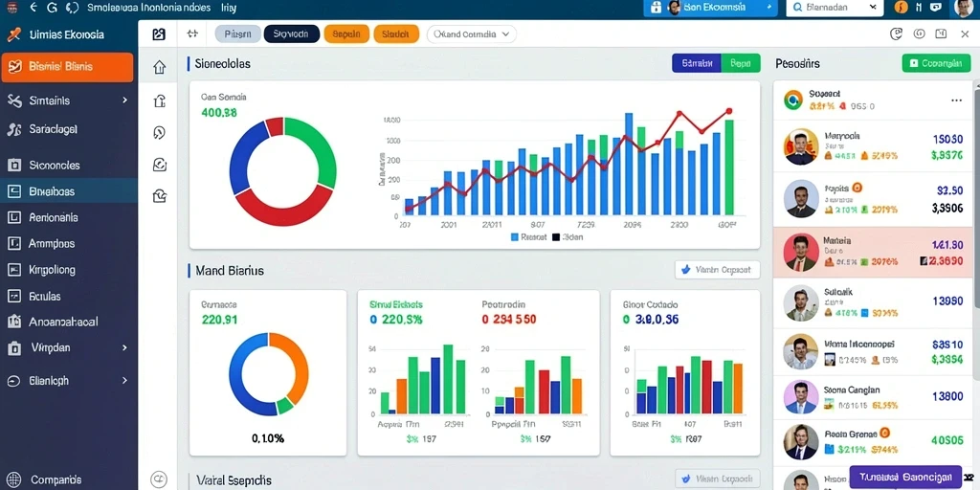Screen dimensions: 980x490
Task: Expand the Virnpdan sidebar submenu
Action: (68, 347)
